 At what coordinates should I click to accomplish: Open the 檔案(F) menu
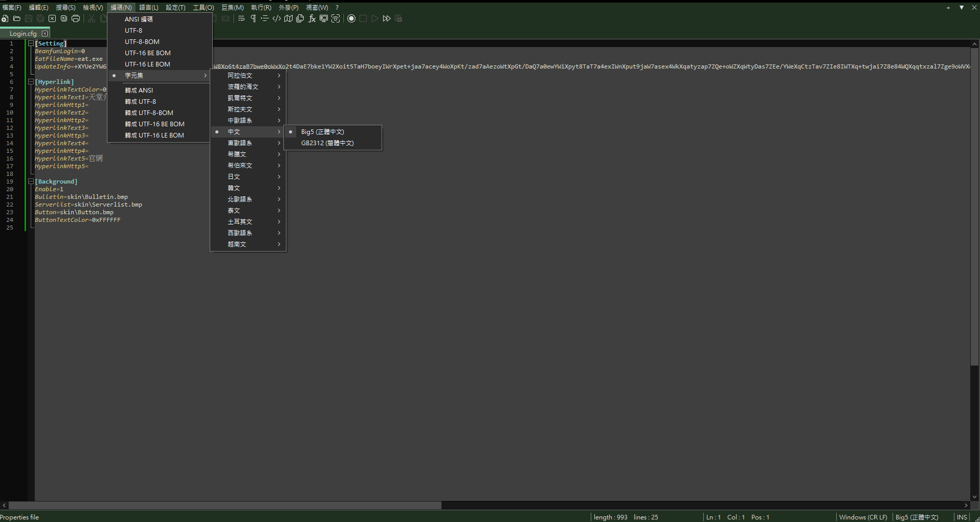point(12,8)
